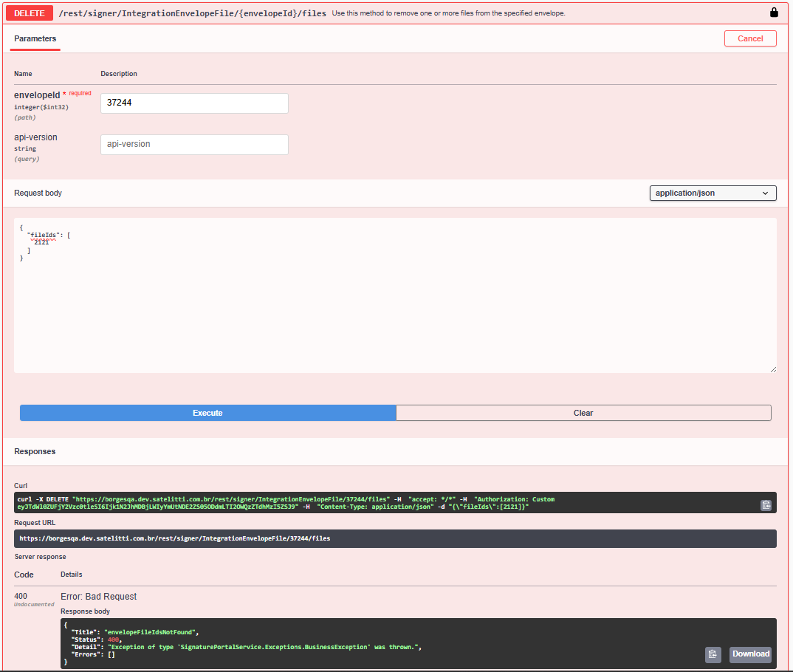Click into the api-version text field

194,145
